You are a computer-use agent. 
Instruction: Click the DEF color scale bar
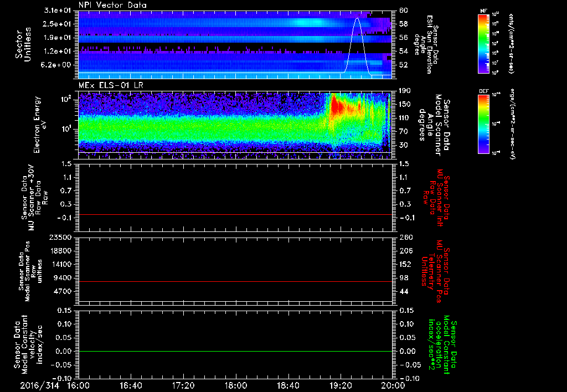[x=484, y=124]
